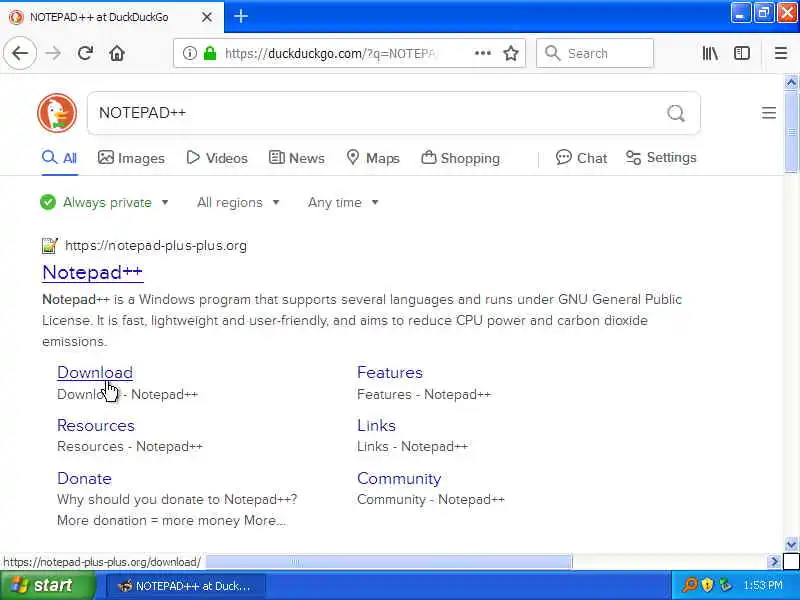Open DuckDuckGo search Settings

point(661,157)
